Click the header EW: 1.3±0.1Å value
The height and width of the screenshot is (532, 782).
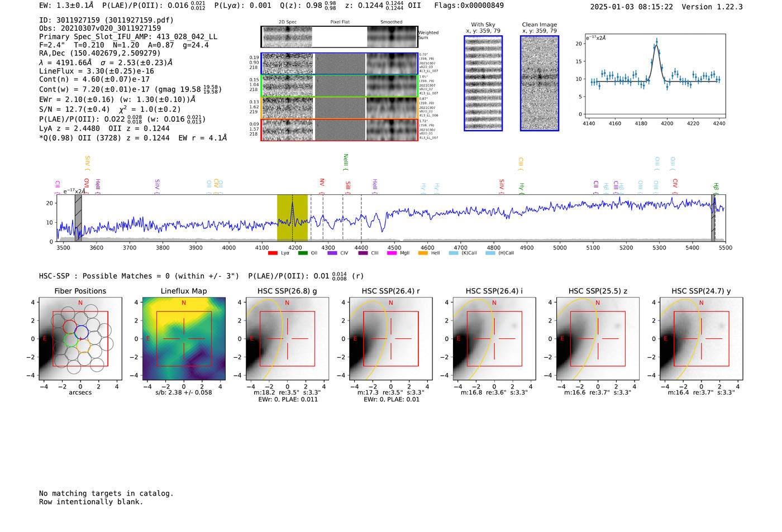click(66, 6)
